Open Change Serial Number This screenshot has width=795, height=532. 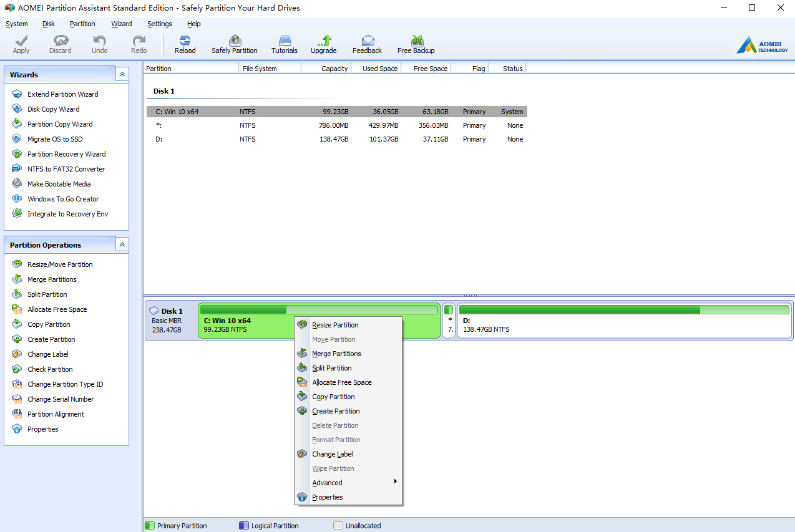pos(61,399)
